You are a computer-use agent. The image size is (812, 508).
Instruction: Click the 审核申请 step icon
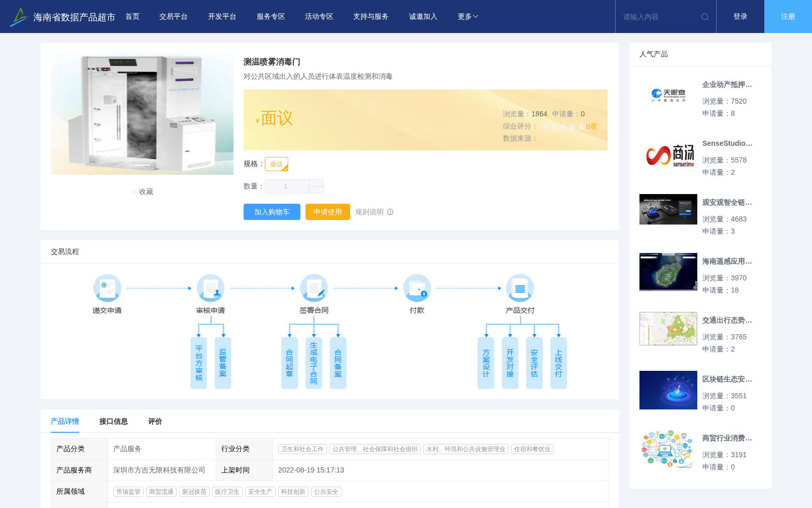click(x=211, y=288)
